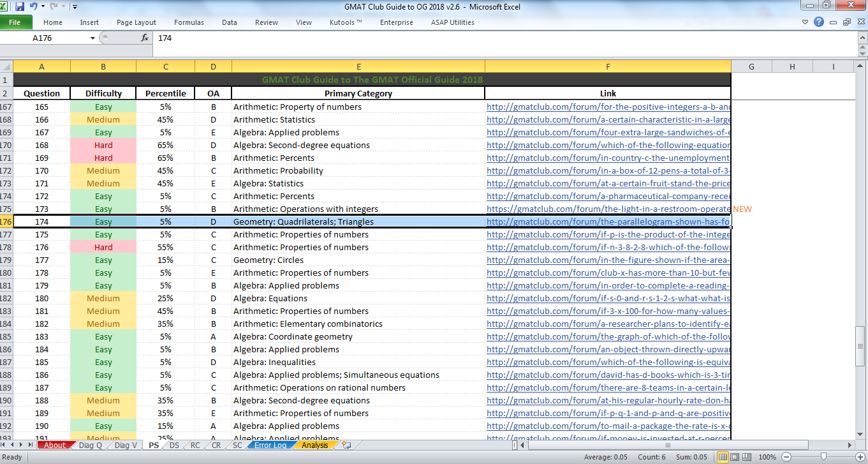This screenshot has width=868, height=464.
Task: Open the four-extra-large-sandwiches link
Action: 608,133
